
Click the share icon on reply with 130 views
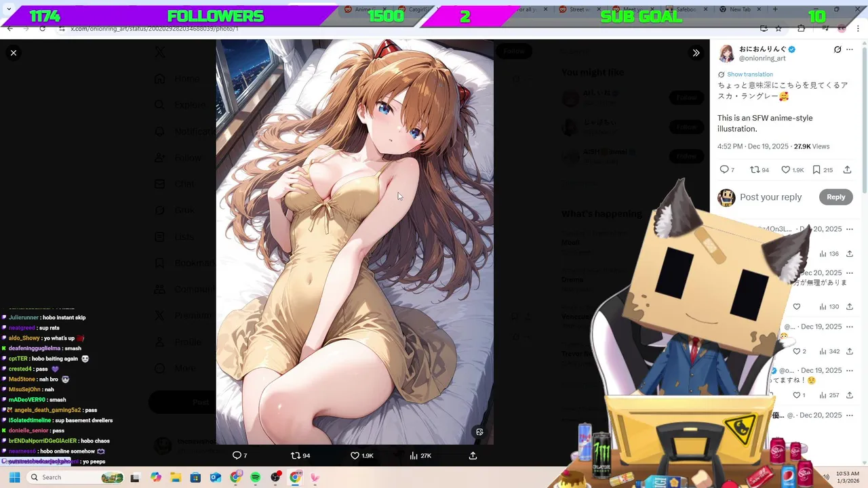[849, 306]
